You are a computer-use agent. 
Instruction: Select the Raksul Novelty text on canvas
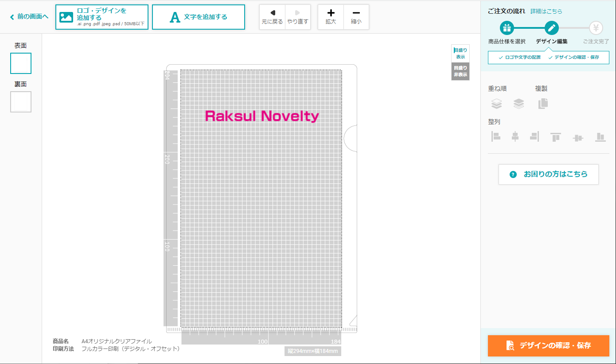click(262, 116)
